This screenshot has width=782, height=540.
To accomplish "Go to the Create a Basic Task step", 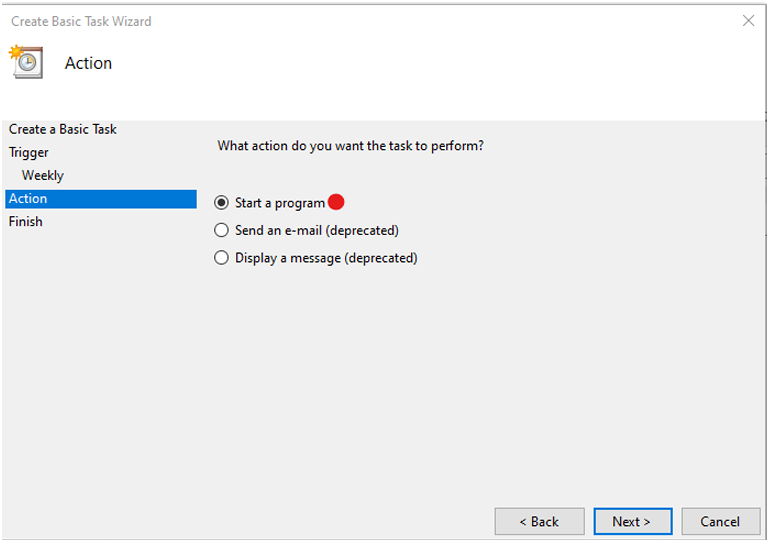I will 62,129.
